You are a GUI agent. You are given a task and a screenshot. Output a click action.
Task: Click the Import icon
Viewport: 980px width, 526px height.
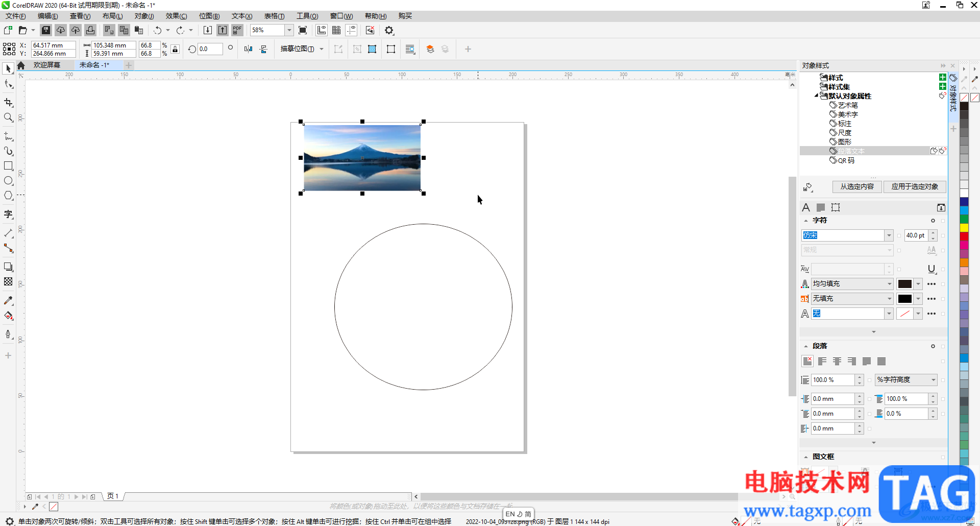point(208,30)
